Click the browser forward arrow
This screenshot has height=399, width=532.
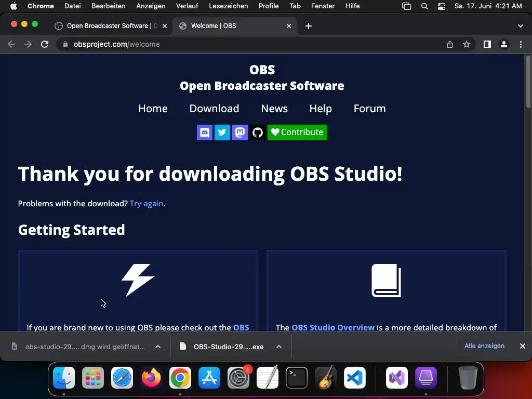pos(28,44)
